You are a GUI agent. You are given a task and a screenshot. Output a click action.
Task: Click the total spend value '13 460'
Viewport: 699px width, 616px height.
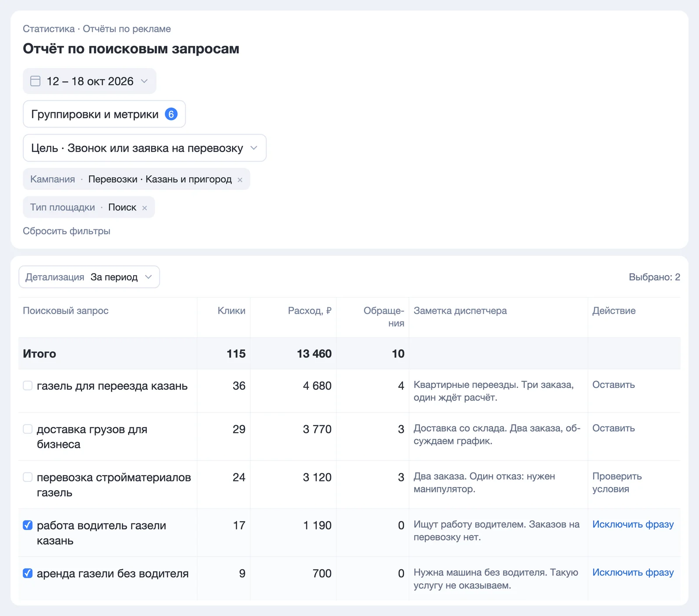click(x=314, y=353)
